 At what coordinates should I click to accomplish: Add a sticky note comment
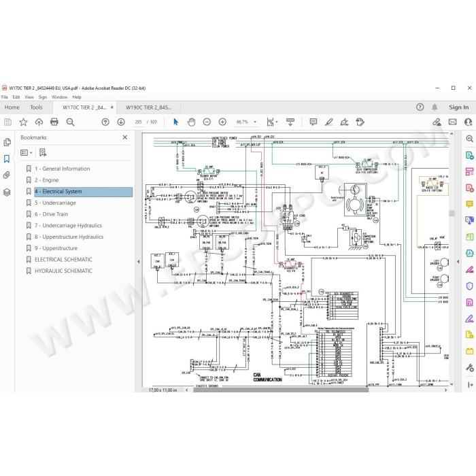313,122
